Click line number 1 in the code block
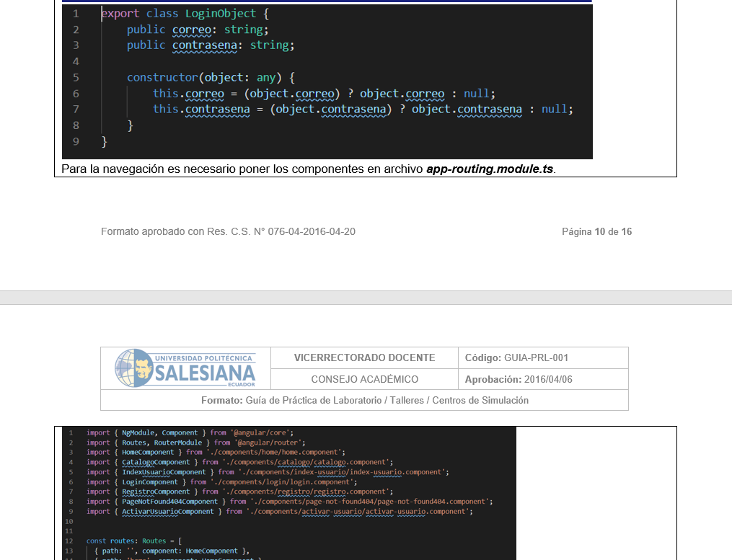Image resolution: width=732 pixels, height=560 pixels. 76,13
